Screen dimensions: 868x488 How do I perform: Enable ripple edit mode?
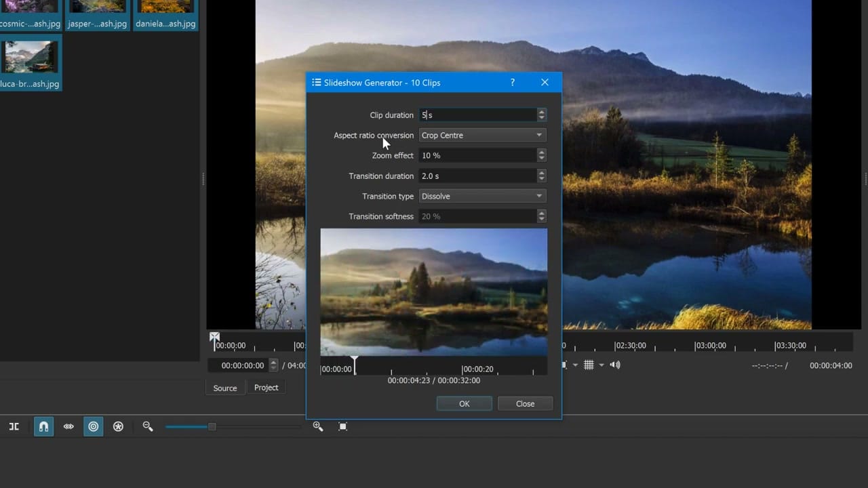[x=93, y=426]
